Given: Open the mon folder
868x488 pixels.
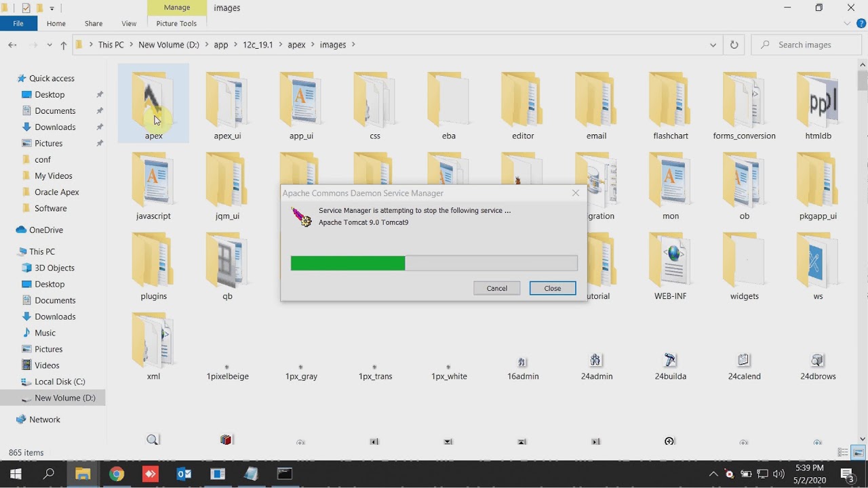Looking at the screenshot, I should 671,184.
